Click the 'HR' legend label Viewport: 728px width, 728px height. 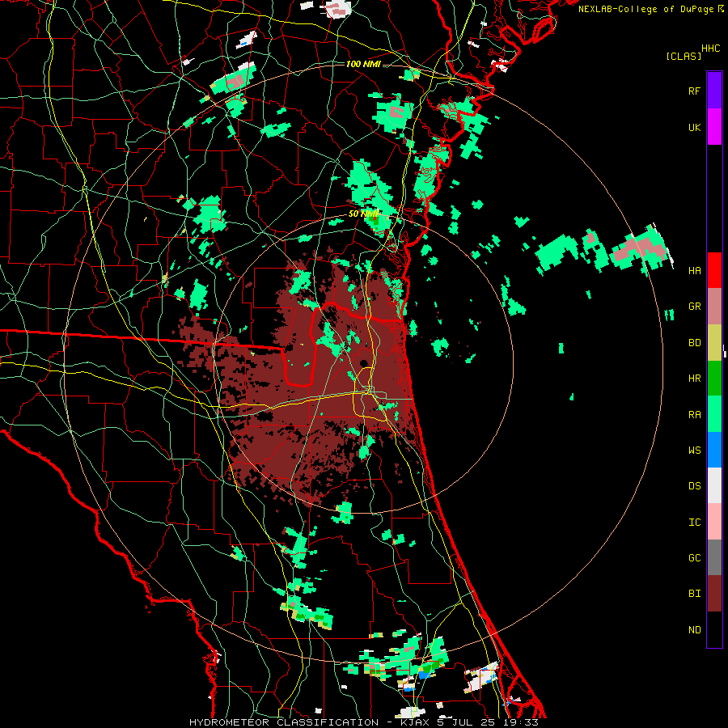click(x=694, y=379)
